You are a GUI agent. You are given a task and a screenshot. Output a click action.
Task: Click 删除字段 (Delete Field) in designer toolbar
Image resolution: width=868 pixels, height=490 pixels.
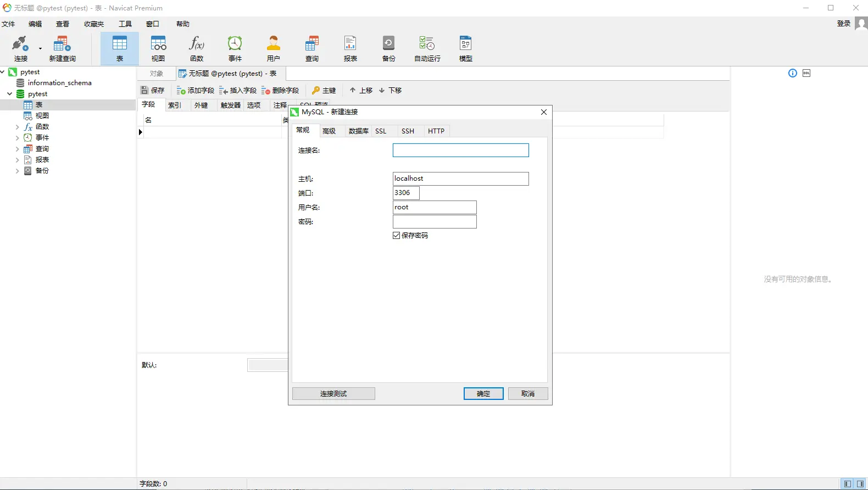(x=280, y=90)
